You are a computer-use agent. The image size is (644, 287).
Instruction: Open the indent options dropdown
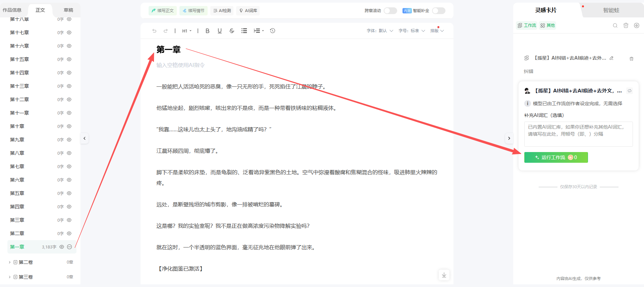(x=259, y=31)
